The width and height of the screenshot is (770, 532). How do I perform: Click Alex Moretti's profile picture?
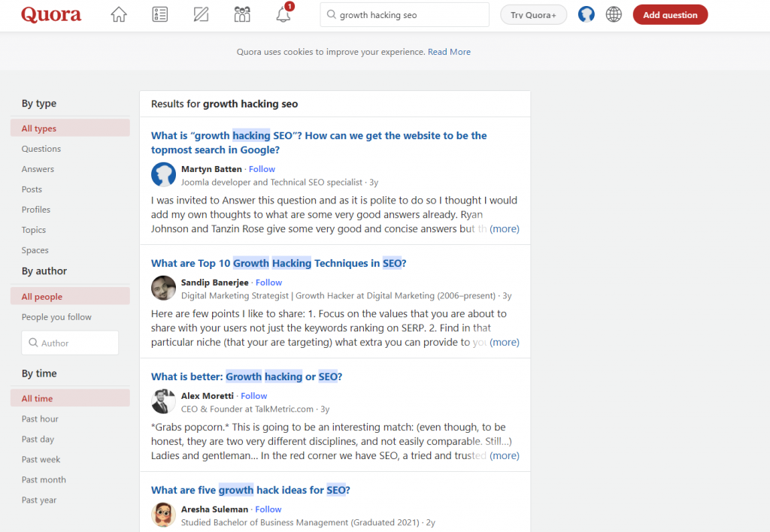click(x=163, y=401)
